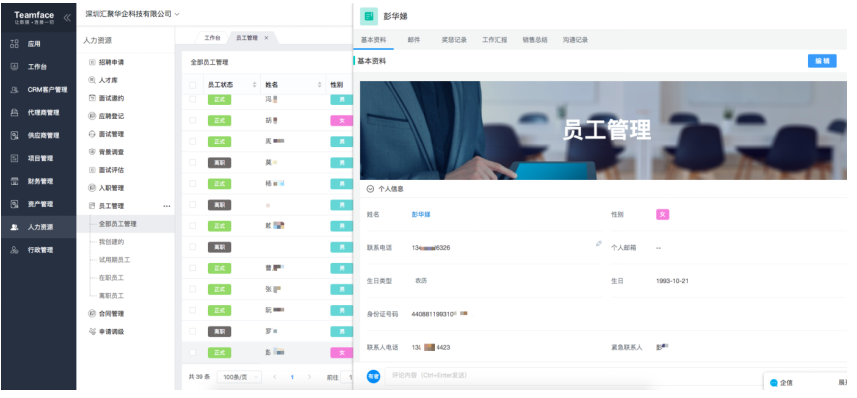
Task: Open the 深圳汇聚华企科技有限公司 company dropdown
Action: (x=132, y=14)
